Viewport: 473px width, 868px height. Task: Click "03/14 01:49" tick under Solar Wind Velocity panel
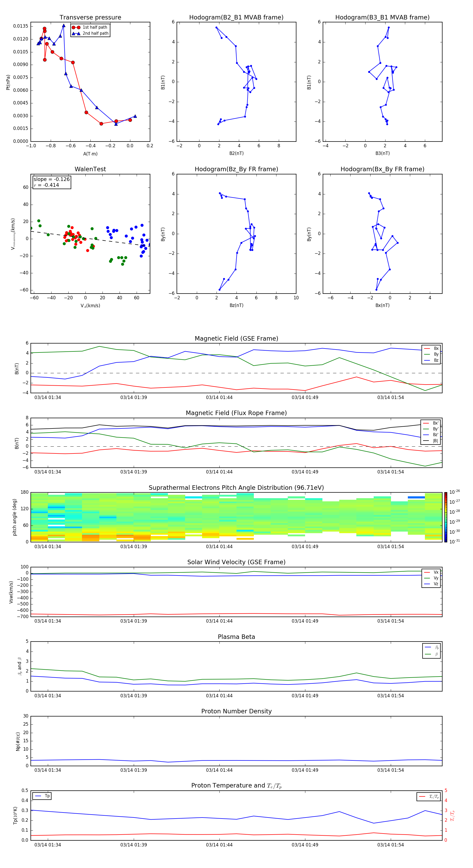point(305,621)
